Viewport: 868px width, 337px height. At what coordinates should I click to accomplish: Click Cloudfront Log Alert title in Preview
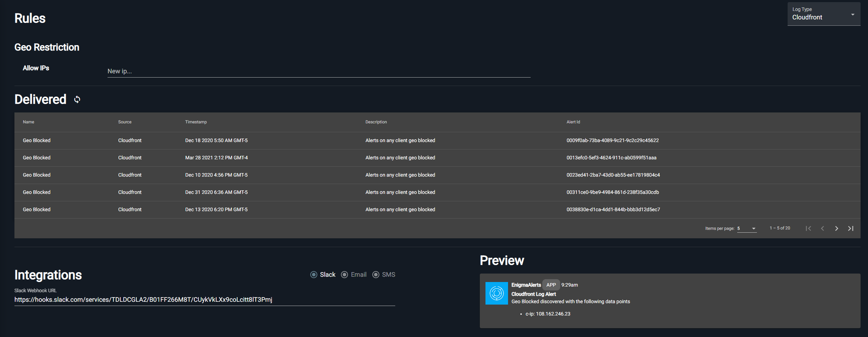pos(533,294)
